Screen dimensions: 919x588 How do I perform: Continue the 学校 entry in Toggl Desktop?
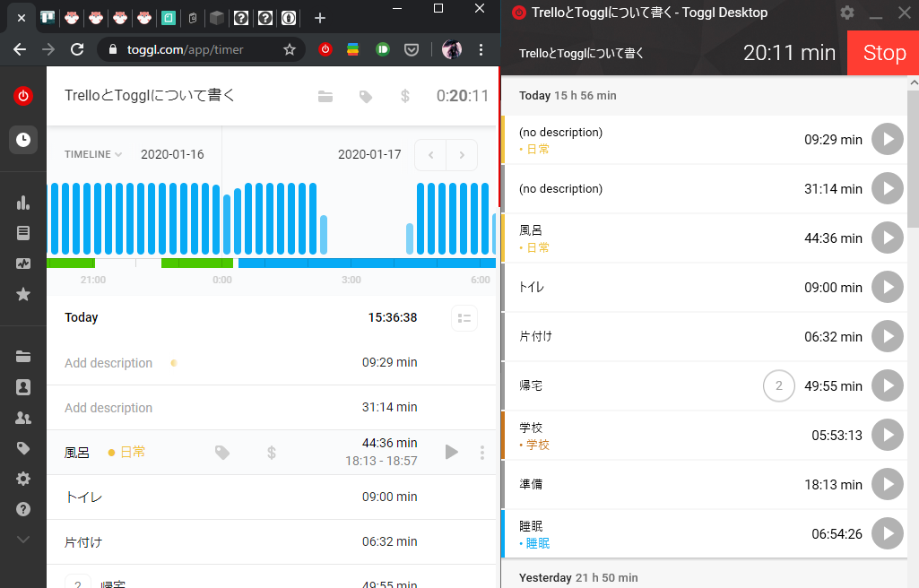pos(888,435)
